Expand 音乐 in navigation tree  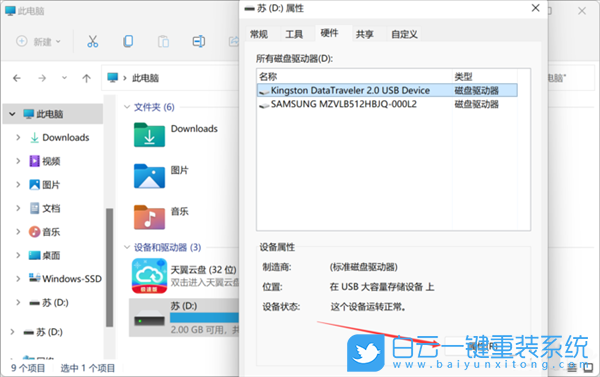pos(18,232)
